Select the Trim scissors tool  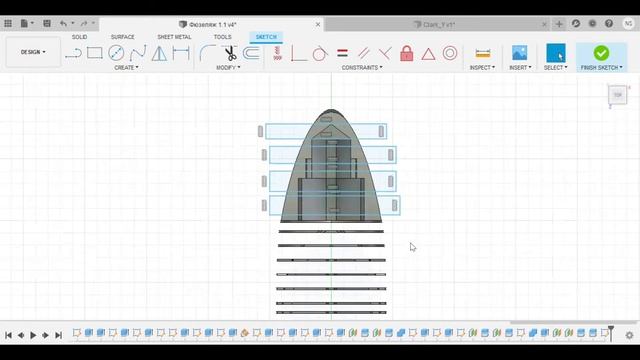coord(230,53)
